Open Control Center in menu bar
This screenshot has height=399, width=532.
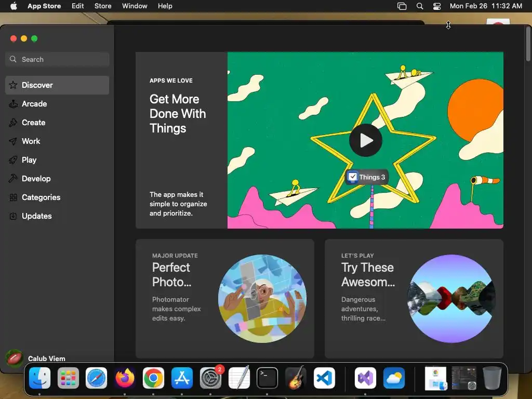click(437, 6)
